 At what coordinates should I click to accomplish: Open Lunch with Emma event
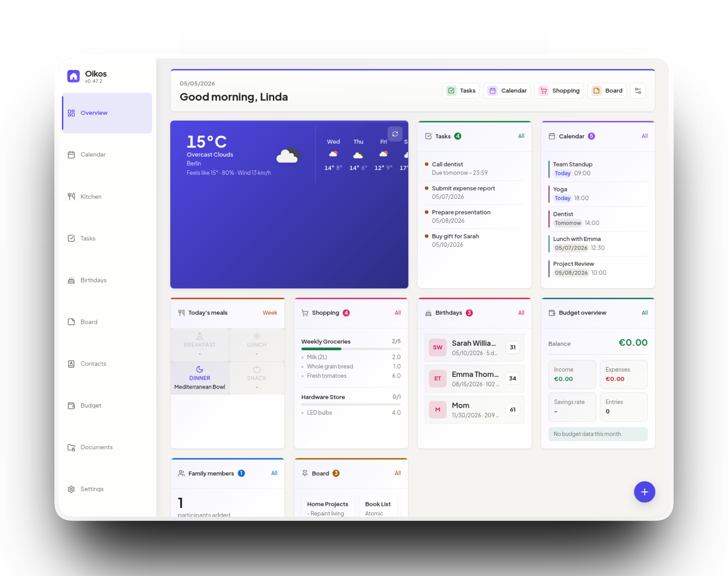pos(598,243)
